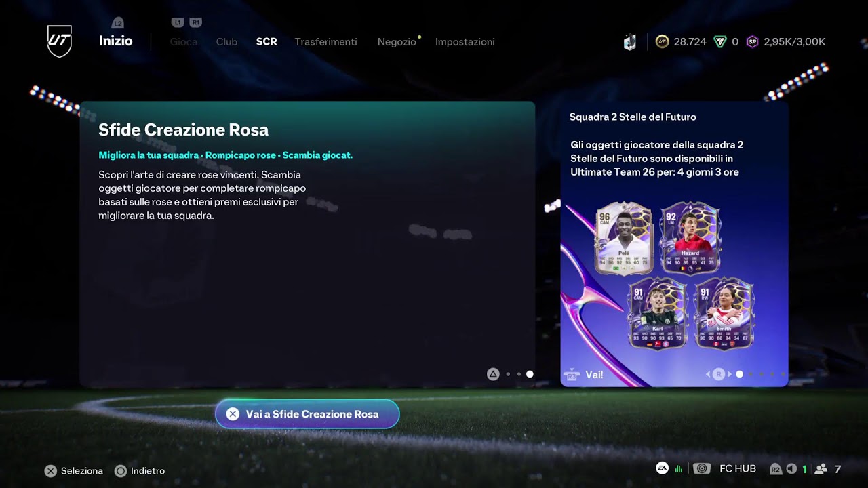The height and width of the screenshot is (488, 868).
Task: Open the Impostazioni tab
Action: (465, 41)
